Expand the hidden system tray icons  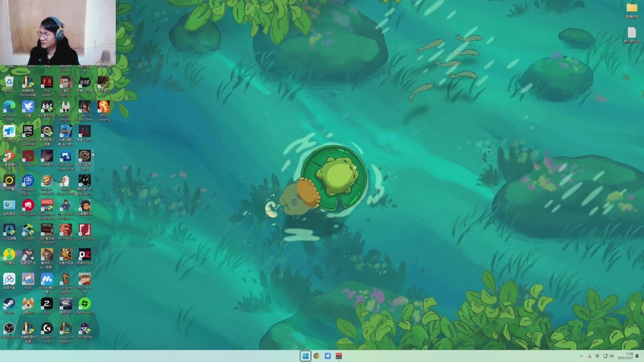point(581,356)
